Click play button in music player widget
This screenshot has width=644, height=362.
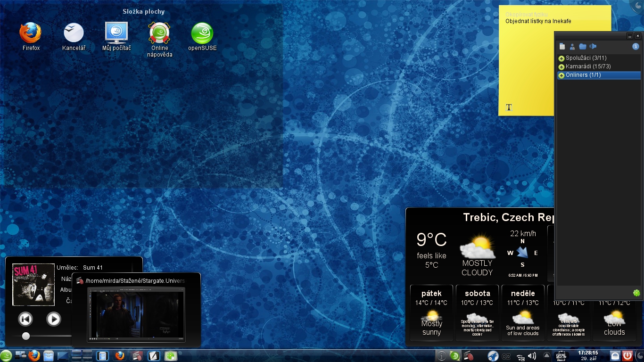(54, 319)
